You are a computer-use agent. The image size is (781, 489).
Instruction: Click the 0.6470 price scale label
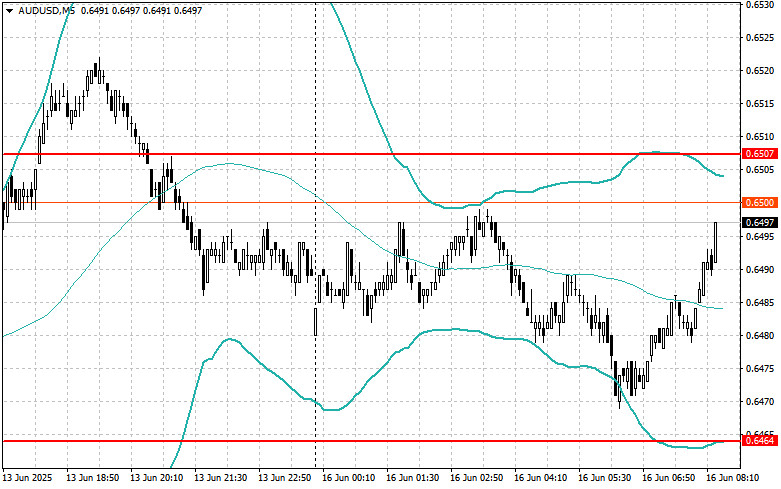pyautogui.click(x=761, y=401)
